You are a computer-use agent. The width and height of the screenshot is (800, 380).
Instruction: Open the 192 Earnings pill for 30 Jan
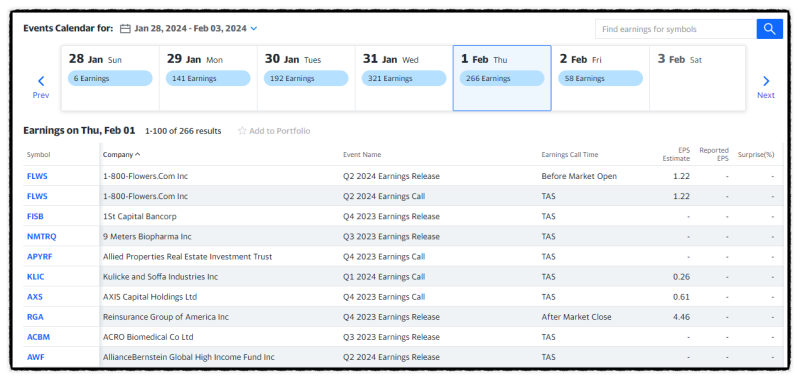coord(306,79)
